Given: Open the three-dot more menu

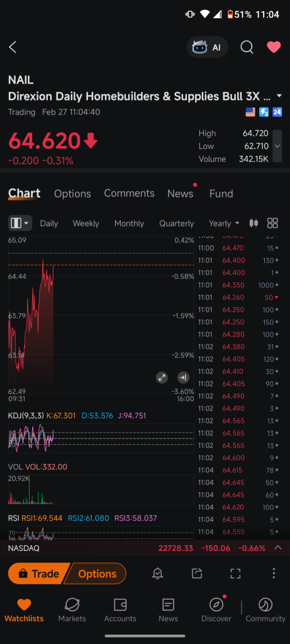Looking at the screenshot, I should pos(274,574).
